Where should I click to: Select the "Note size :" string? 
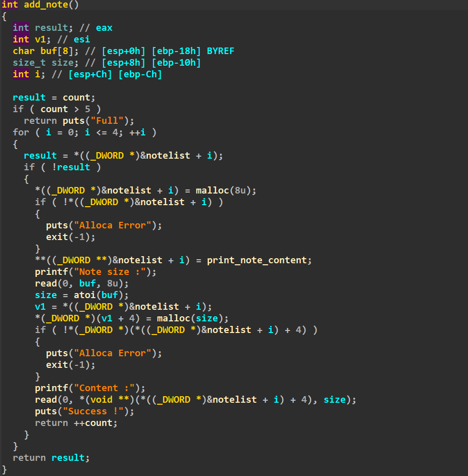(110, 272)
